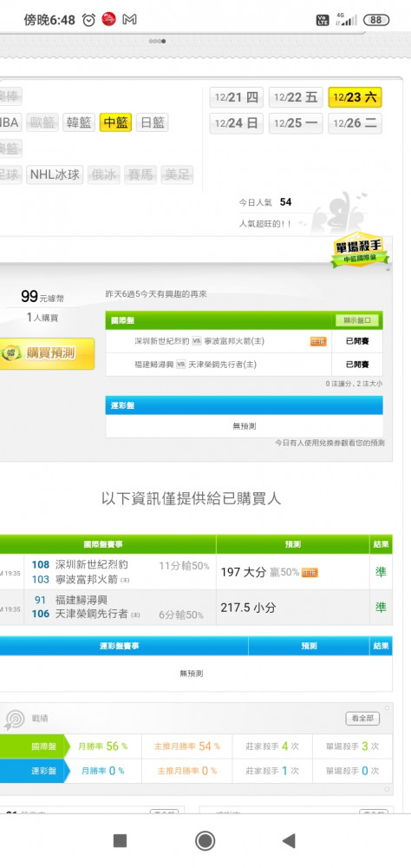Choose date 12/26 二
Screen dimensions: 411x868
click(355, 123)
